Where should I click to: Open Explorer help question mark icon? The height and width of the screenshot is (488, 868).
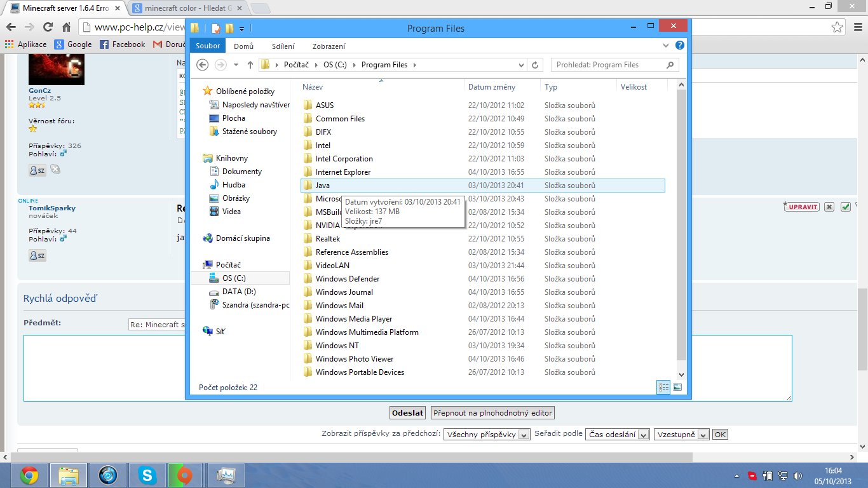click(x=680, y=46)
